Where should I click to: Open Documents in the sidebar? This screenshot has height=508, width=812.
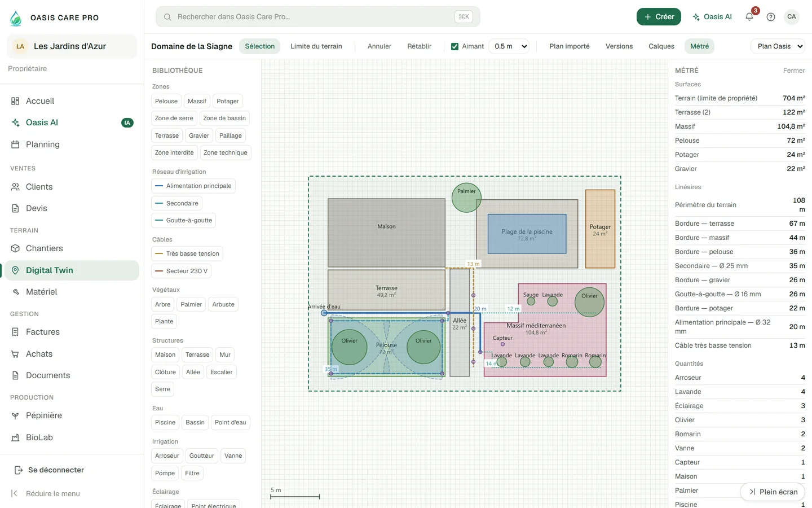[72, 375]
